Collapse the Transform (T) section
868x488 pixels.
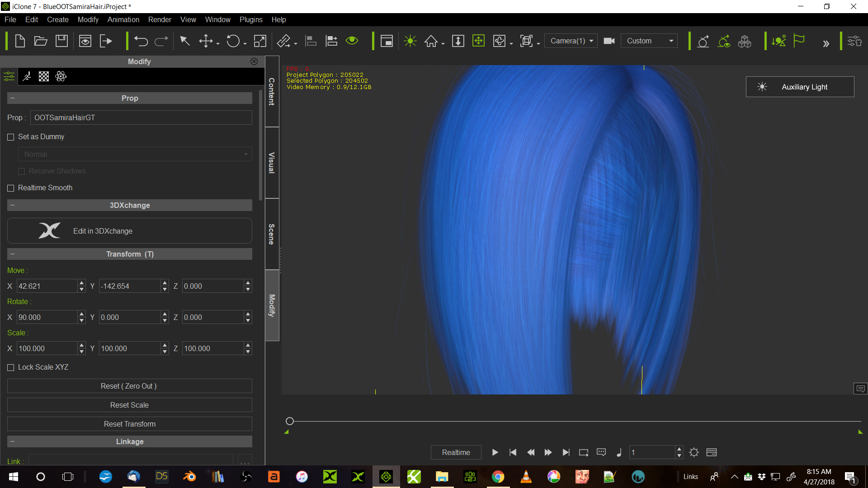[12, 254]
